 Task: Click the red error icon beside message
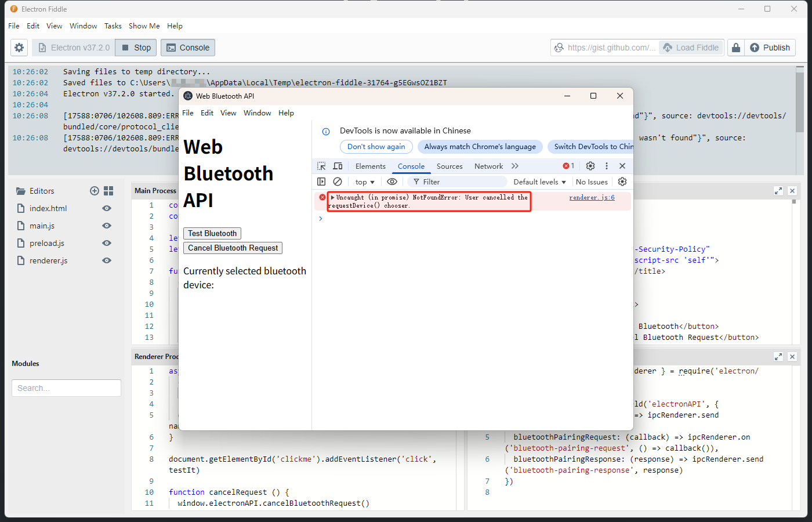click(x=322, y=197)
